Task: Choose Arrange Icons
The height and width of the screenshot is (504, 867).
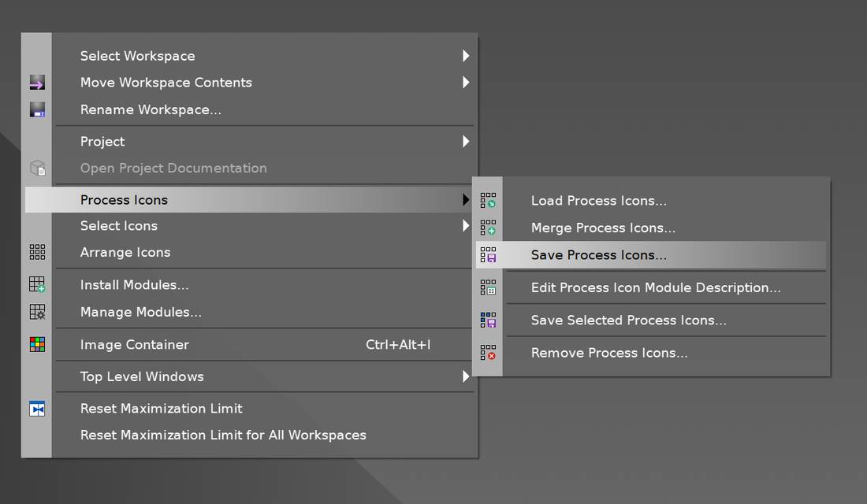Action: point(249,252)
